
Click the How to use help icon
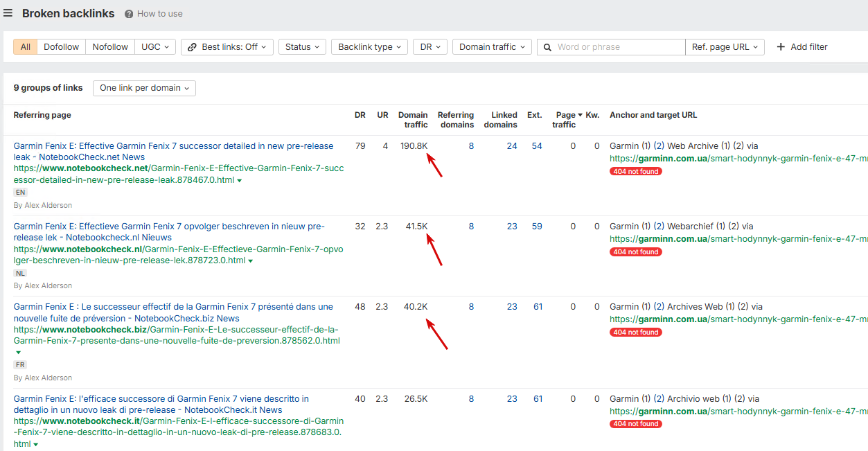(x=129, y=14)
